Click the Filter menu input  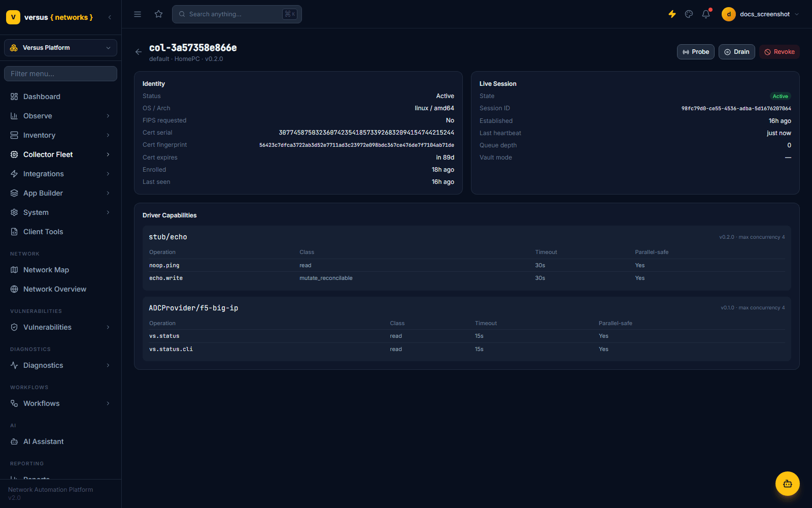[60, 74]
